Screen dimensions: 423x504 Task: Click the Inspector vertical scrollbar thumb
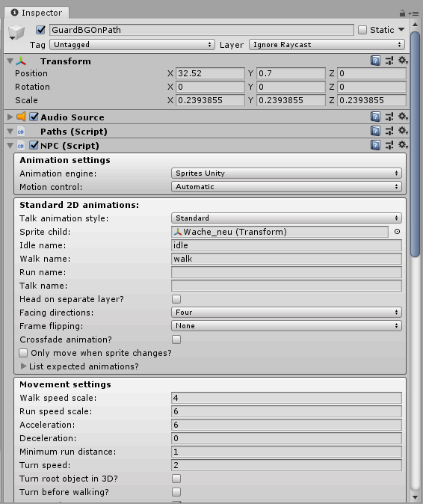point(415,144)
